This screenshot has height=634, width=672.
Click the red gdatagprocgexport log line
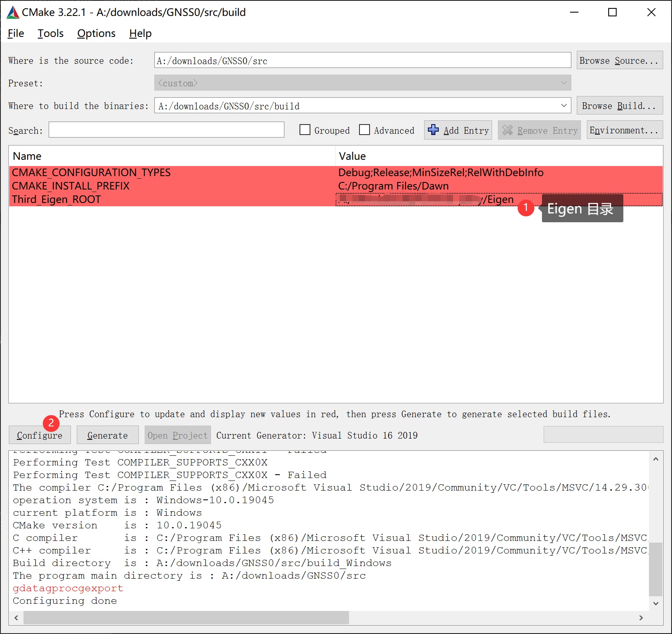click(68, 588)
